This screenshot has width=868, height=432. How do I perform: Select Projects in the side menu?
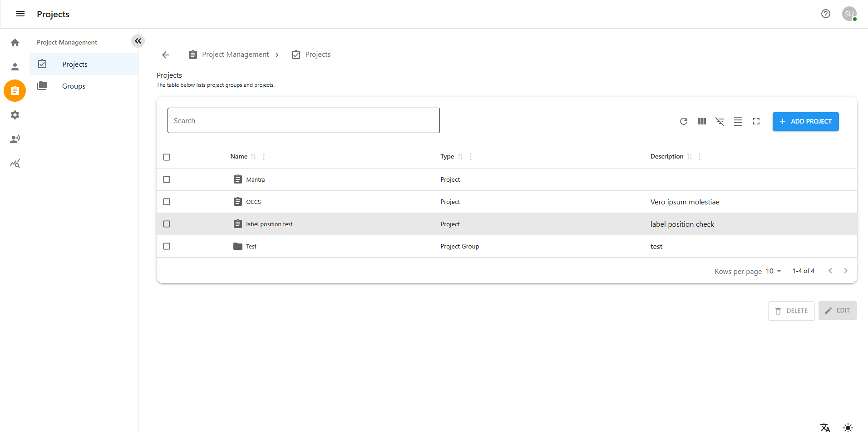click(x=74, y=65)
